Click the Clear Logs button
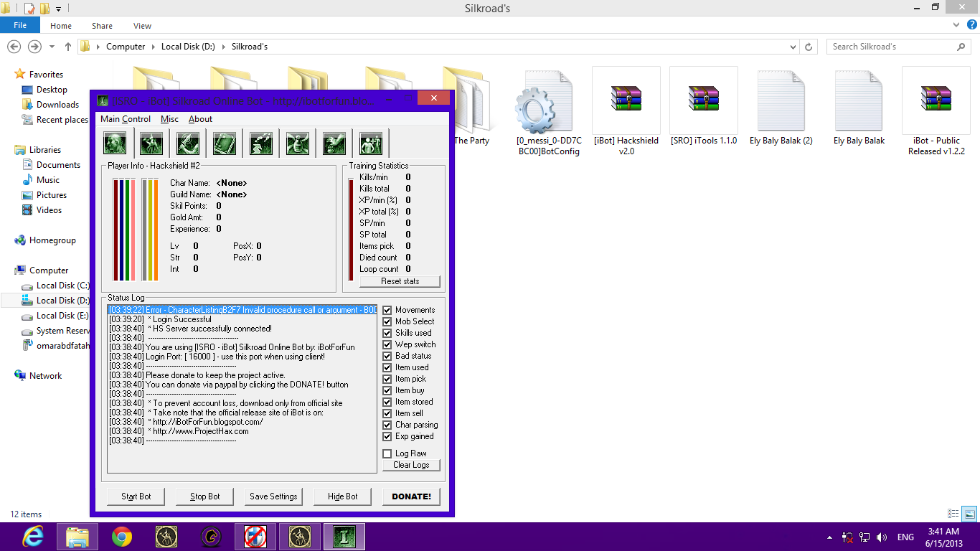The width and height of the screenshot is (980, 551). click(411, 465)
